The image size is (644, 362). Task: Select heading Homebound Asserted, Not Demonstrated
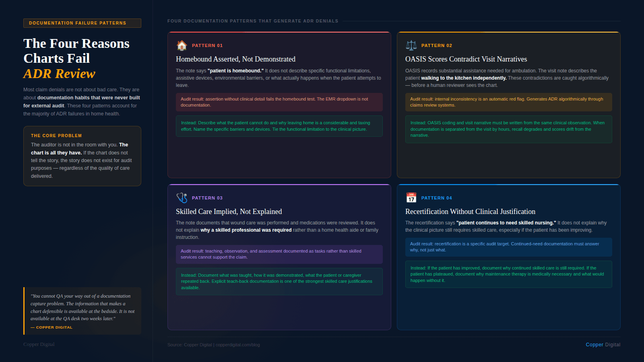pos(235,59)
